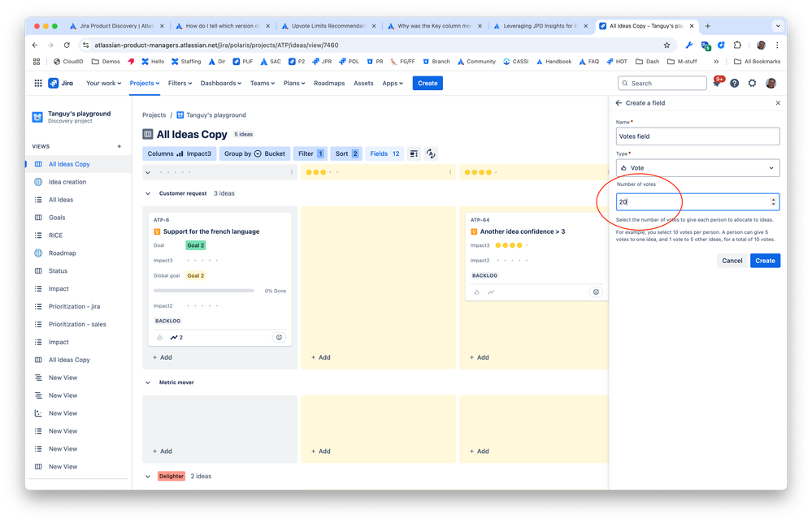Viewport: 812px width, 523px height.
Task: Click the Number of votes stepper arrows
Action: pos(773,202)
